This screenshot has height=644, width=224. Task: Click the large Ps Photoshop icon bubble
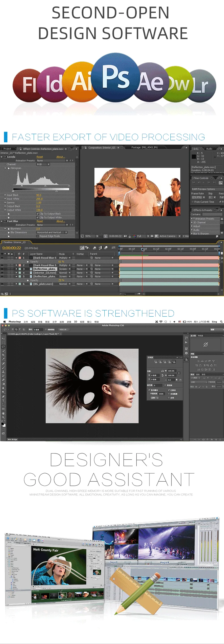click(x=116, y=77)
